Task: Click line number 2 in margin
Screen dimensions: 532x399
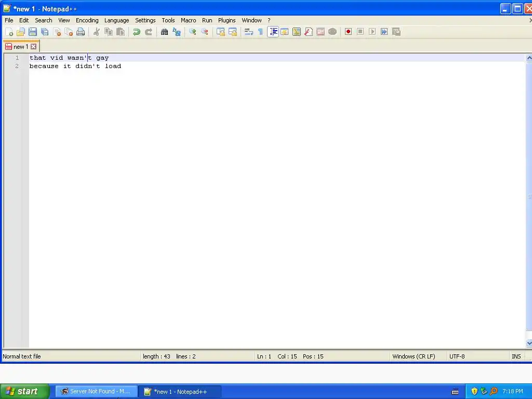Action: pyautogui.click(x=17, y=66)
